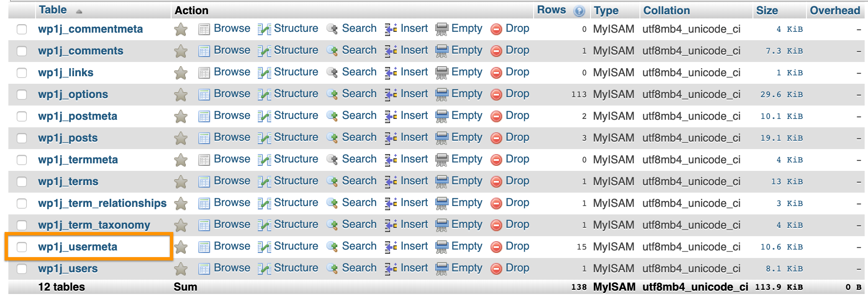
Task: Browse the wp1j_usermeta table
Action: point(231,246)
